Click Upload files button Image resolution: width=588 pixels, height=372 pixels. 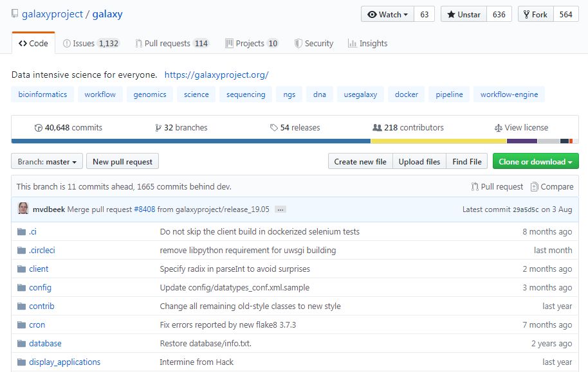(x=419, y=161)
